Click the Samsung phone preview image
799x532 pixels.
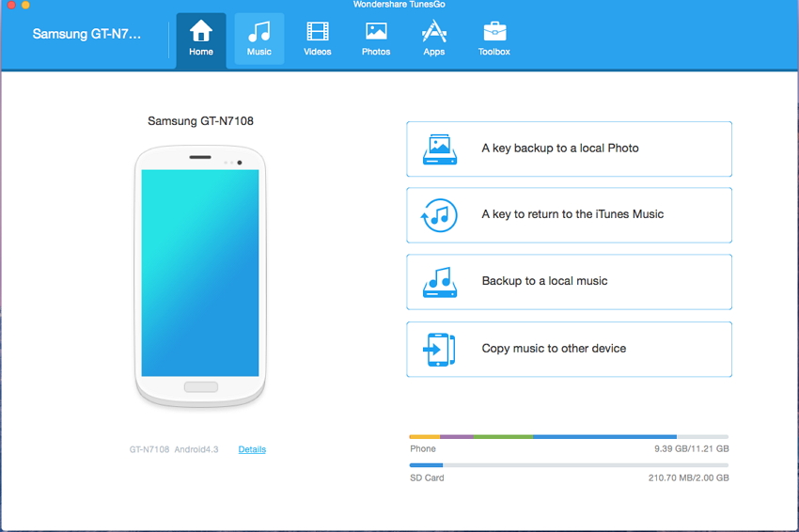pos(200,274)
